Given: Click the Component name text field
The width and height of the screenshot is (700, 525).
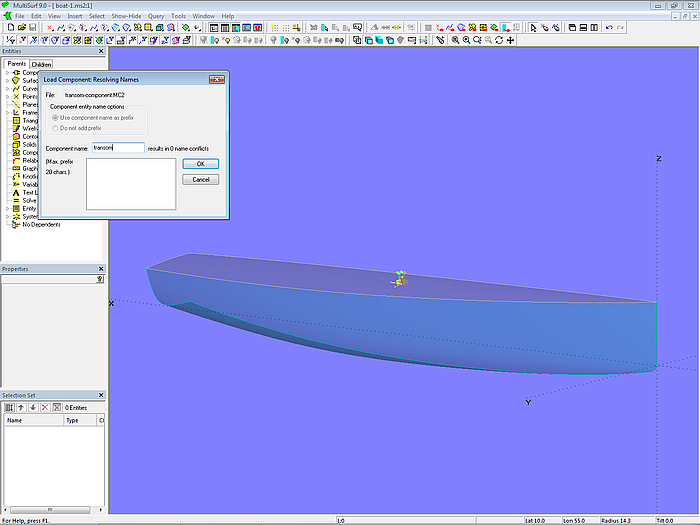Looking at the screenshot, I should (x=117, y=147).
